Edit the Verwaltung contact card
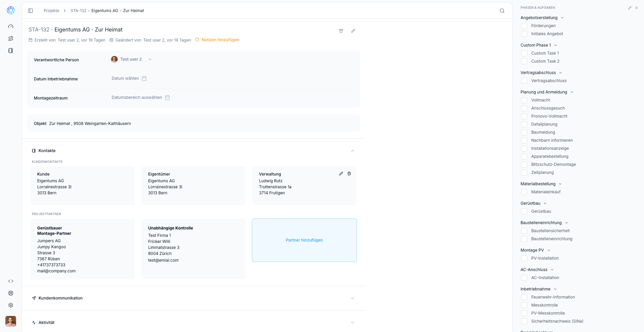The height and width of the screenshot is (332, 644). [x=341, y=174]
